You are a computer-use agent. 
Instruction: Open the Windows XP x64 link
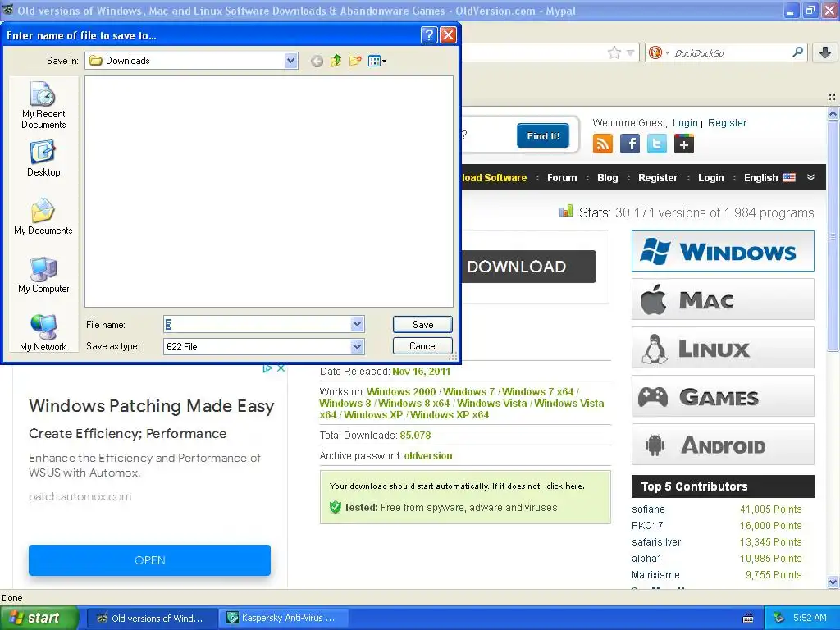pyautogui.click(x=450, y=414)
